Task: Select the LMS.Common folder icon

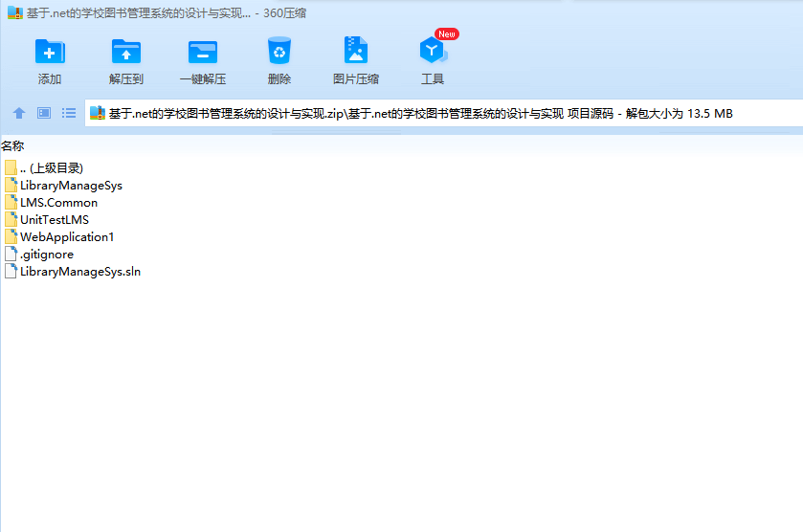Action: click(11, 202)
